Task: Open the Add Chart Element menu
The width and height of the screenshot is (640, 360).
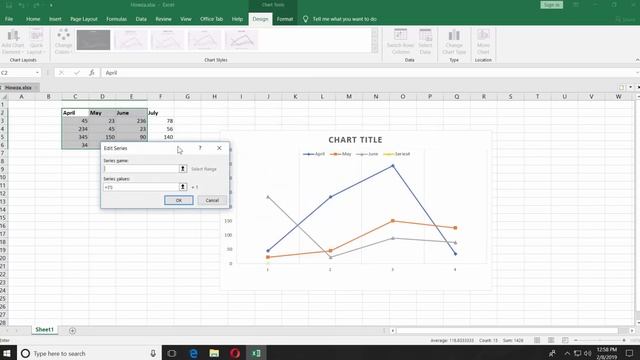Action: click(x=13, y=42)
